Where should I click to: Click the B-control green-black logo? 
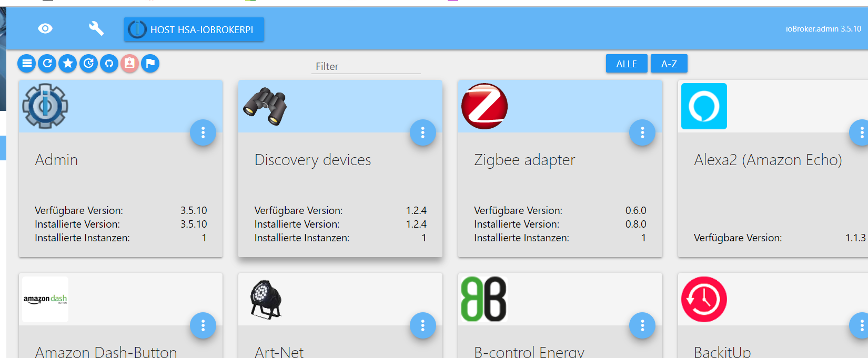coord(484,299)
